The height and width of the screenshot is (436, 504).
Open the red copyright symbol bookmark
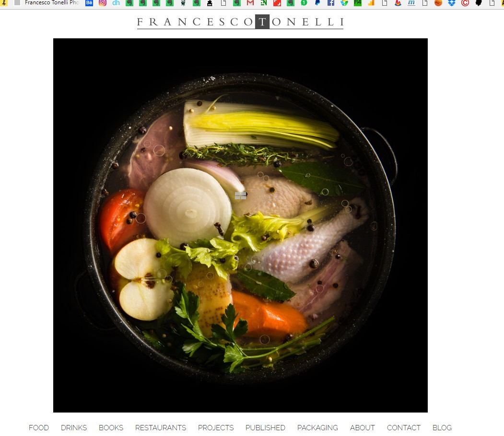tap(465, 3)
